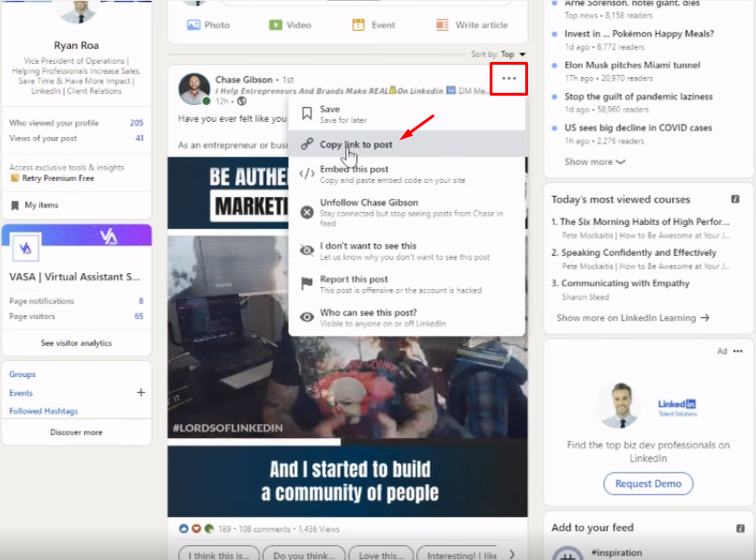The height and width of the screenshot is (560, 756).
Task: Click the eye icon beside Who can see
Action: pyautogui.click(x=307, y=317)
